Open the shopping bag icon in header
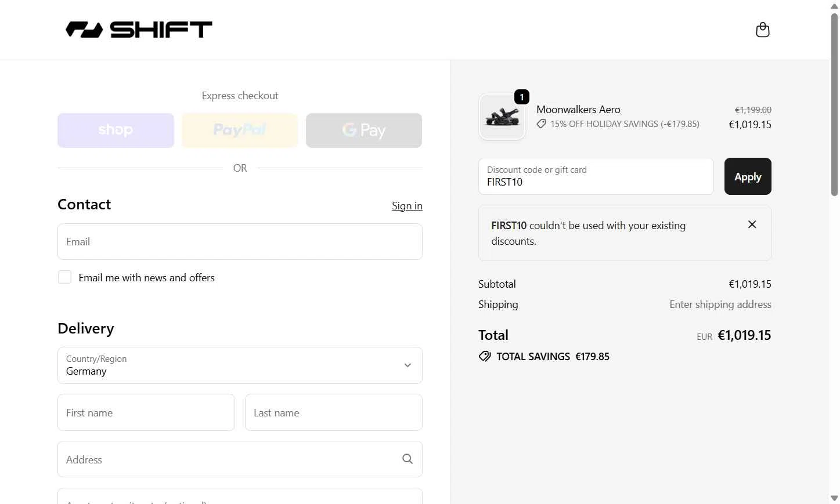The image size is (840, 504). 763,30
